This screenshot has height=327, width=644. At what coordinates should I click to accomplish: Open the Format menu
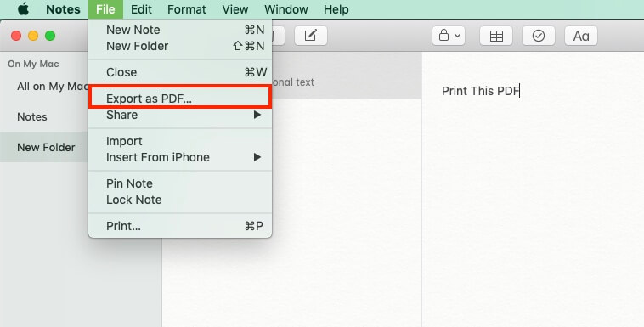[186, 9]
